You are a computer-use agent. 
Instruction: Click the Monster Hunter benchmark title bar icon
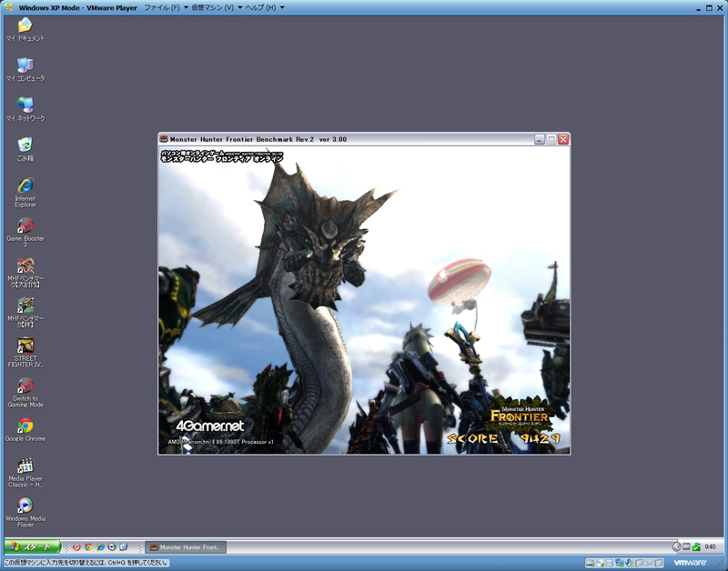(x=164, y=139)
